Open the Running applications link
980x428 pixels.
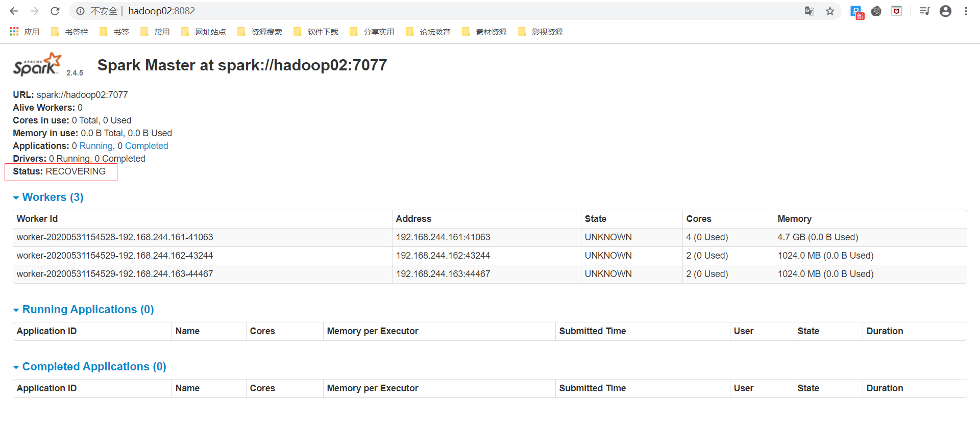96,146
